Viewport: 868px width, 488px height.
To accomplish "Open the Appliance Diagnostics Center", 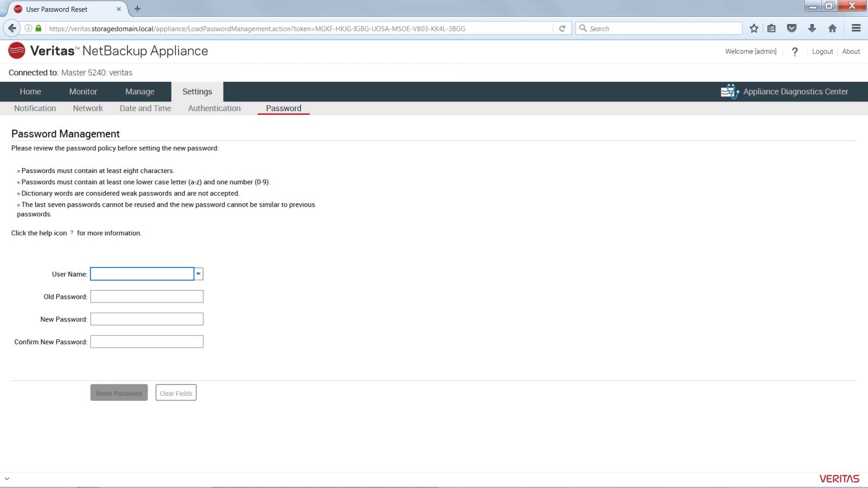I will (x=784, y=92).
